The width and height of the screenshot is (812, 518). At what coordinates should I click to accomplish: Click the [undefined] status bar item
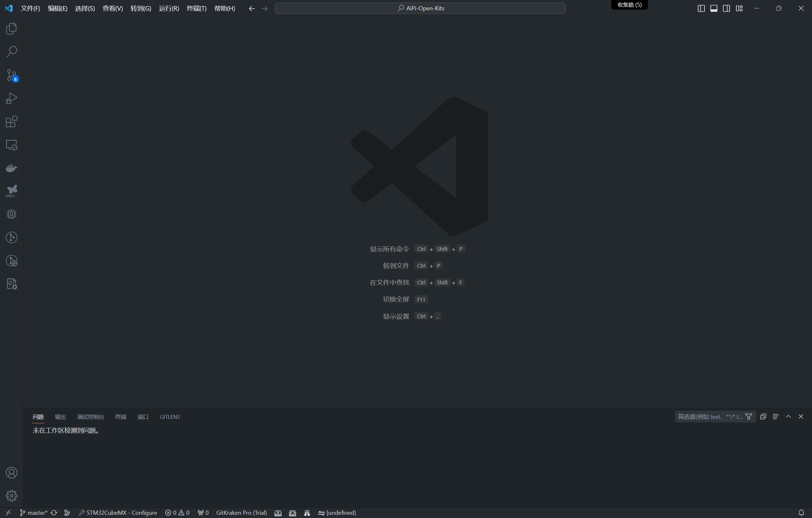coord(337,513)
